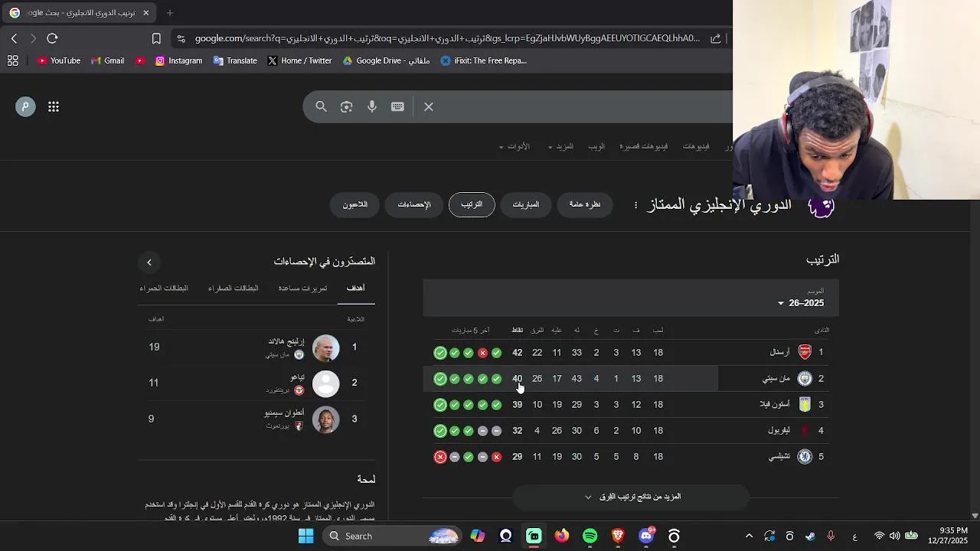
Task: Open Discord from the taskbar
Action: [x=646, y=536]
